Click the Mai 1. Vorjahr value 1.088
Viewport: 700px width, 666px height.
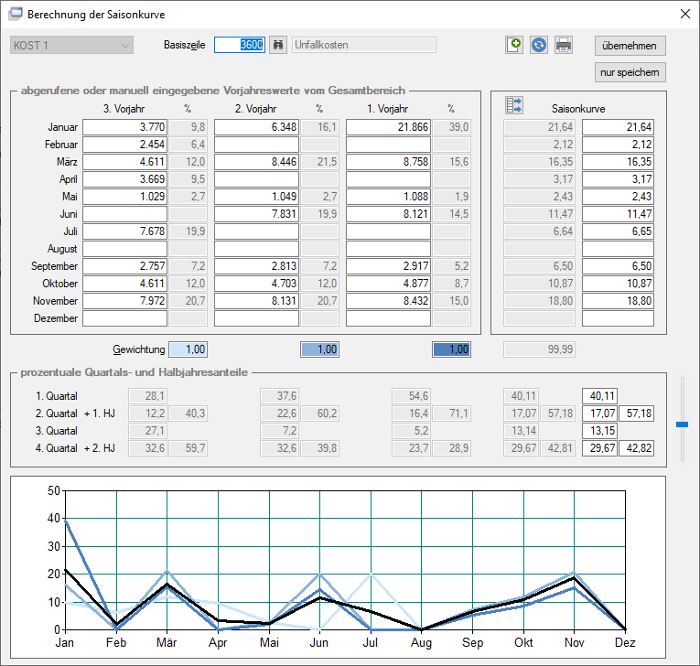coord(388,197)
